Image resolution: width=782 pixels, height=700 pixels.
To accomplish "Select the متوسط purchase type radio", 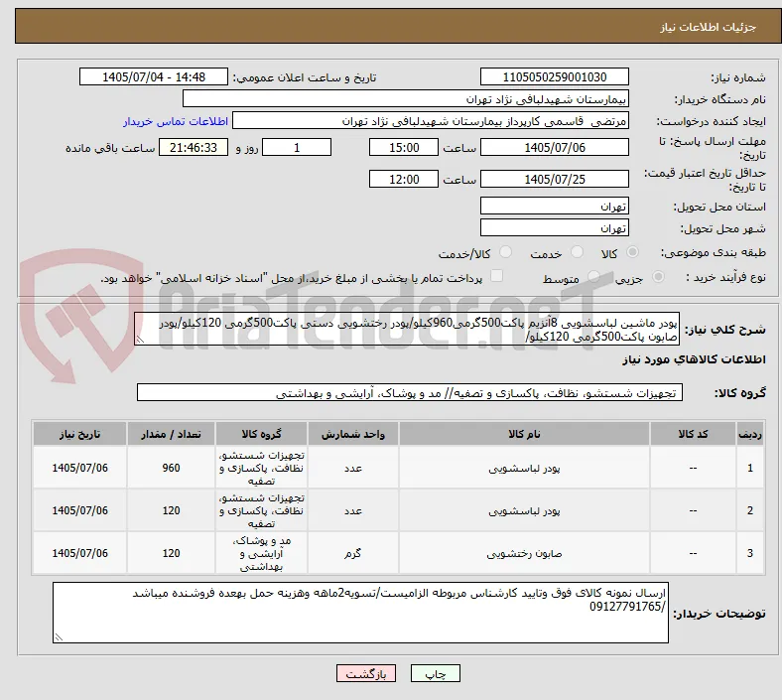I will (593, 276).
